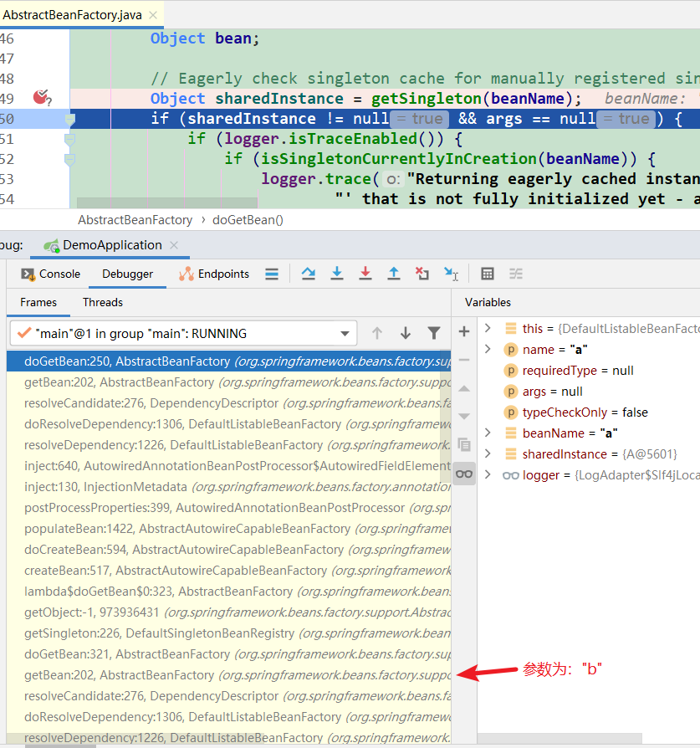The height and width of the screenshot is (748, 700).
Task: Select frame doGetBean:250, AbstractBeanFactory
Action: (x=229, y=361)
